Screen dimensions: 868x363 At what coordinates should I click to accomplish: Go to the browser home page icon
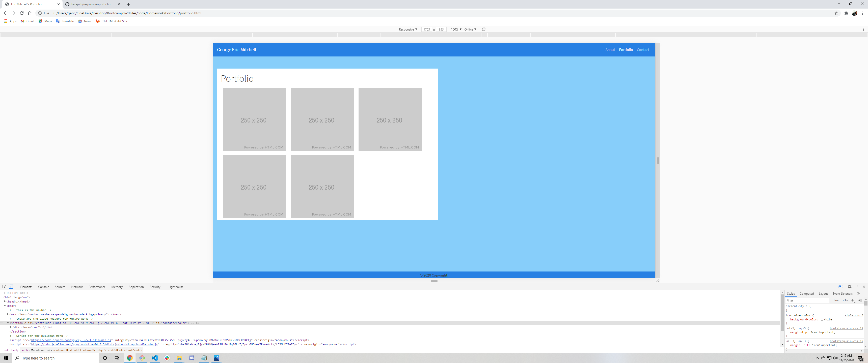(x=30, y=13)
